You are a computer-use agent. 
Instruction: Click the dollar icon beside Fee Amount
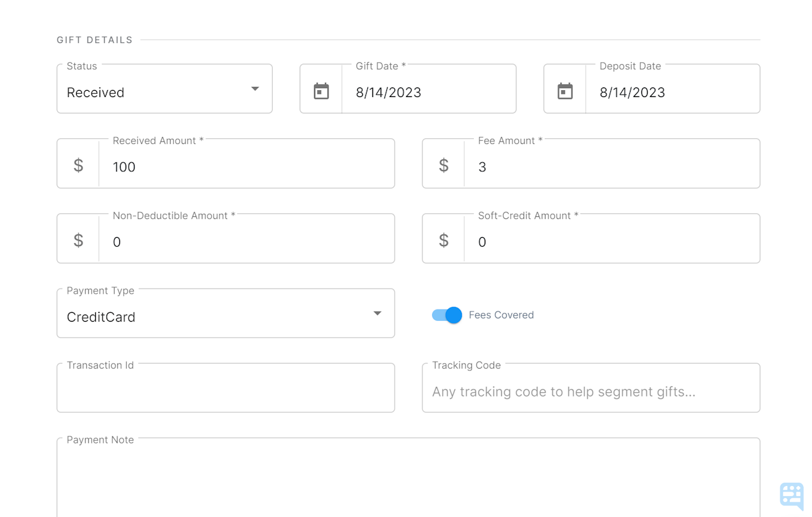point(443,165)
